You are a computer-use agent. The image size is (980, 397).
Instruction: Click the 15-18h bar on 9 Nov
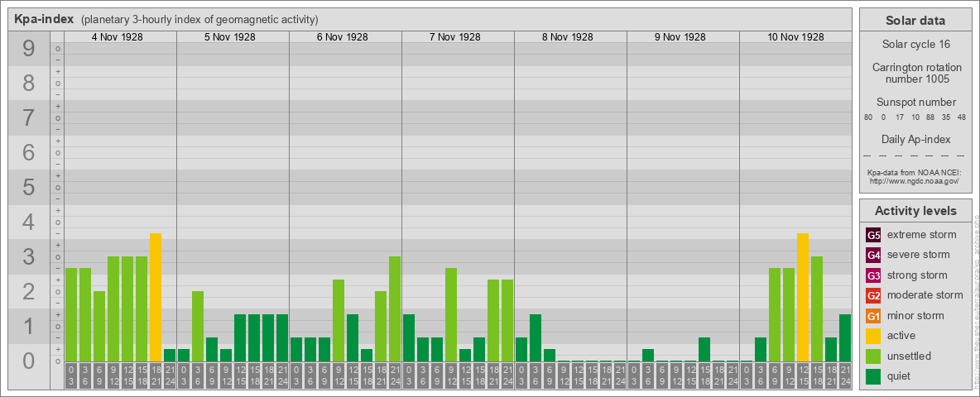pyautogui.click(x=704, y=350)
